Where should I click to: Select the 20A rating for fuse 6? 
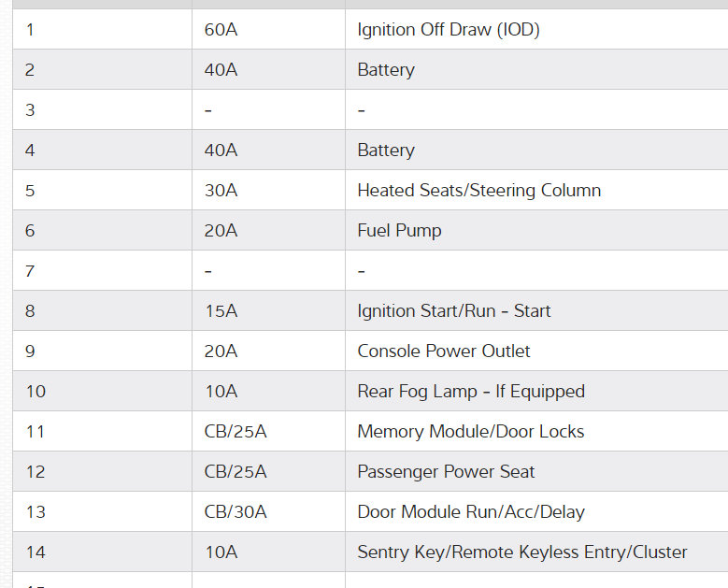click(221, 231)
